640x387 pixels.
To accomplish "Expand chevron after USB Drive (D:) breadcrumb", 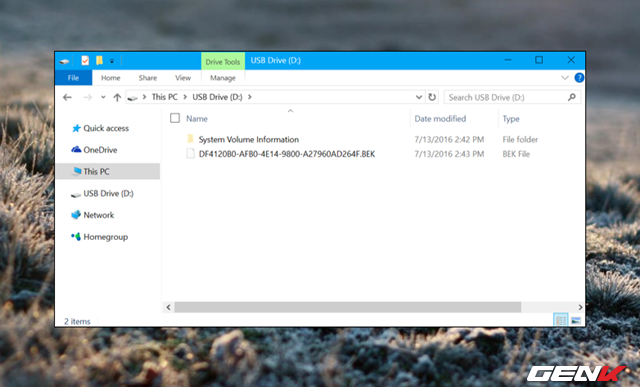I will click(x=250, y=97).
